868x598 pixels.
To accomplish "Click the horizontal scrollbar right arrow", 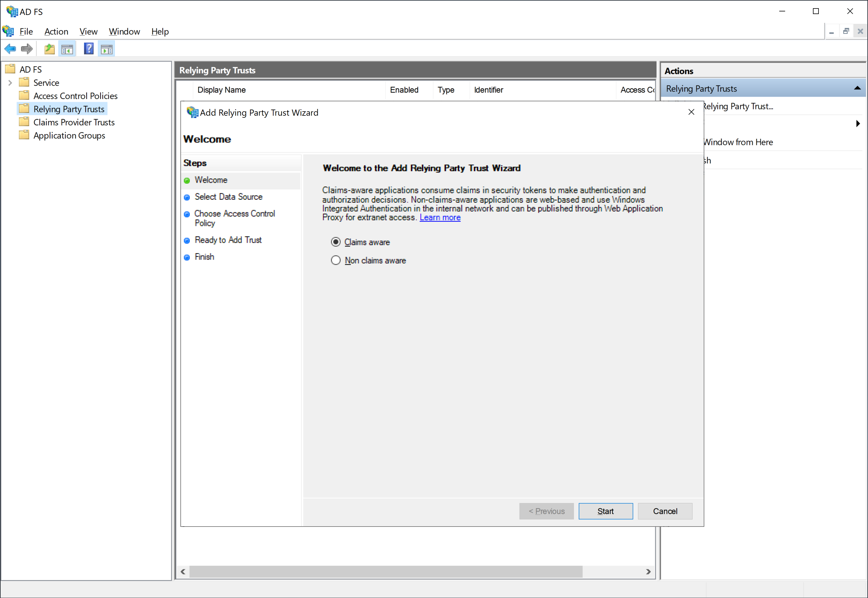I will click(x=648, y=572).
